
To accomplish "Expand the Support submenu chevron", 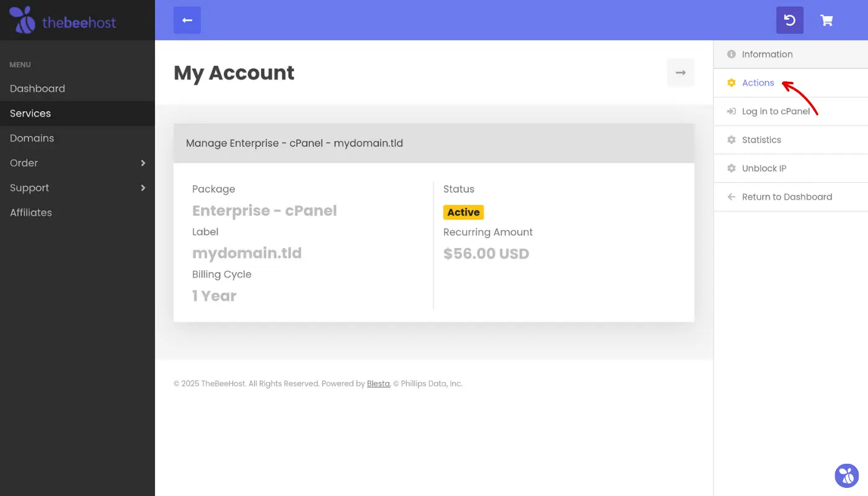I will (x=143, y=188).
